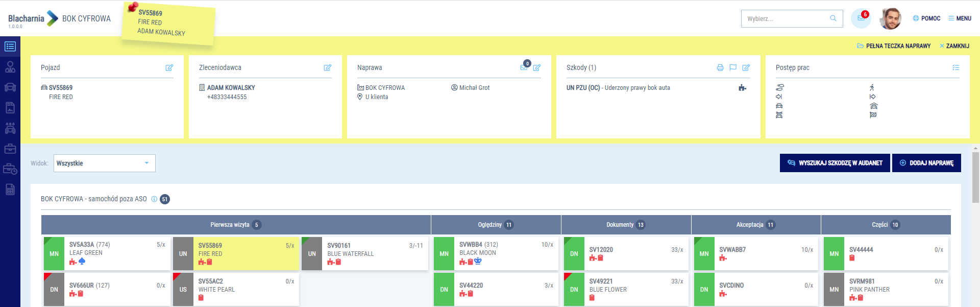Click the edit icon in Pojazd panel
980x307 pixels.
click(169, 67)
